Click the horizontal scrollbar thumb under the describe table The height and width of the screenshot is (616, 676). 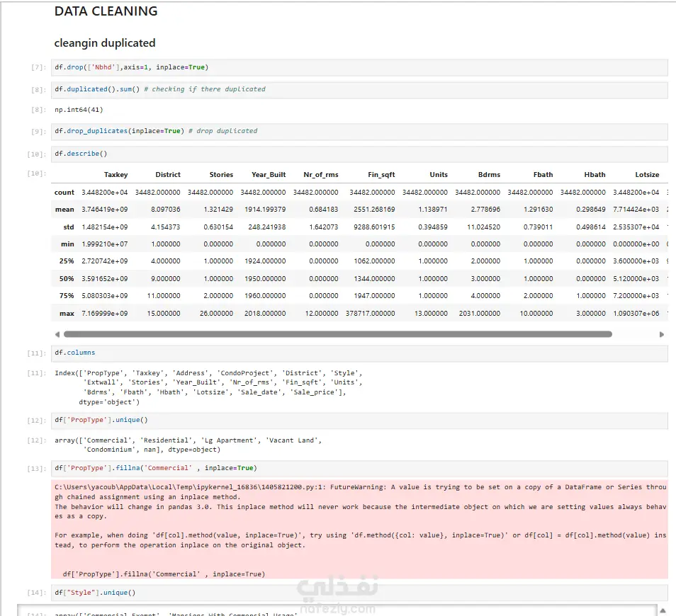338,334
